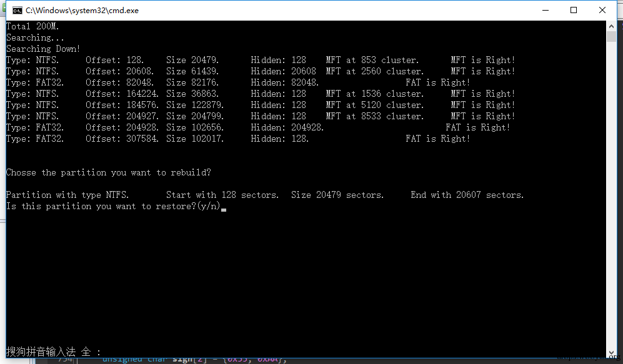Image resolution: width=623 pixels, height=364 pixels.
Task: Click 'Size 122879.' value
Action: coord(195,105)
